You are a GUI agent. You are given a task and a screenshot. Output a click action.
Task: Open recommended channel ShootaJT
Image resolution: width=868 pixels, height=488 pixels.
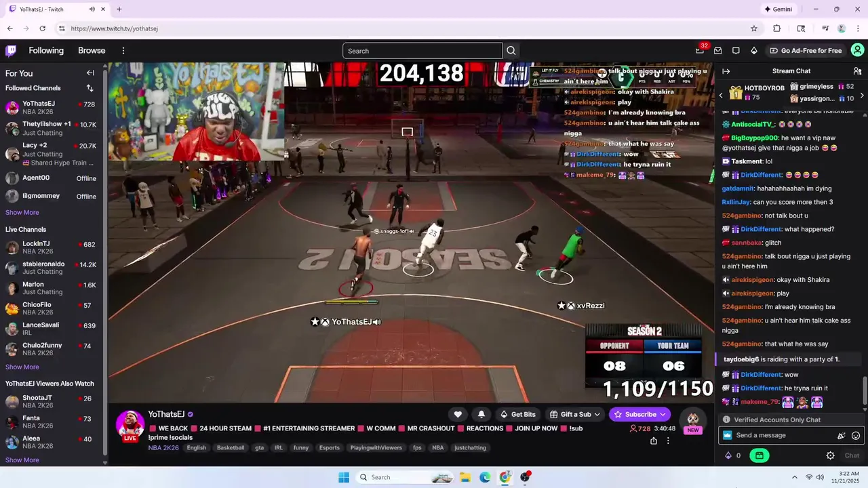[x=52, y=401]
